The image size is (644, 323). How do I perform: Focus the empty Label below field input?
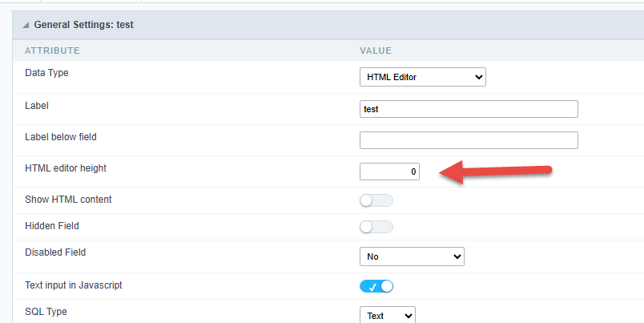click(469, 140)
